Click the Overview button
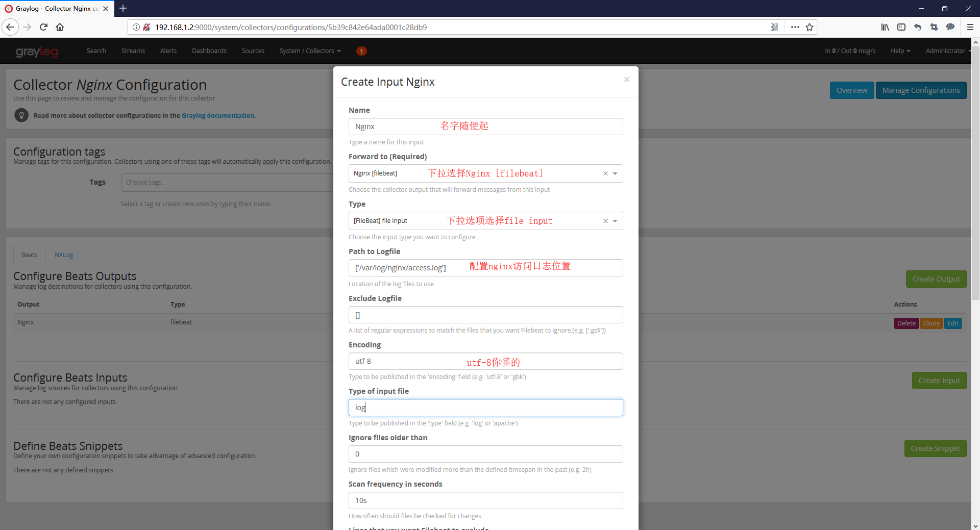Viewport: 980px width, 530px height. coord(852,90)
